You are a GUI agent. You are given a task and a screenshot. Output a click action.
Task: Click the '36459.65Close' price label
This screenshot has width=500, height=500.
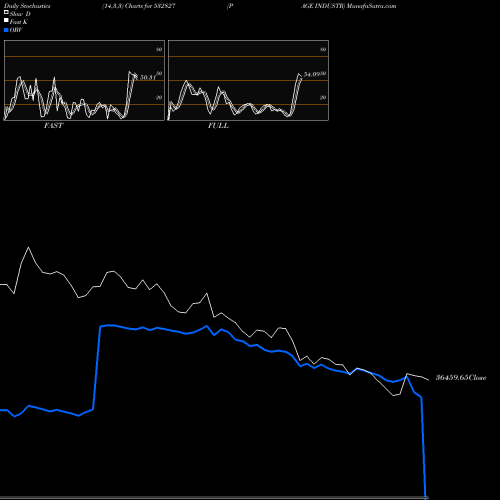point(461,378)
